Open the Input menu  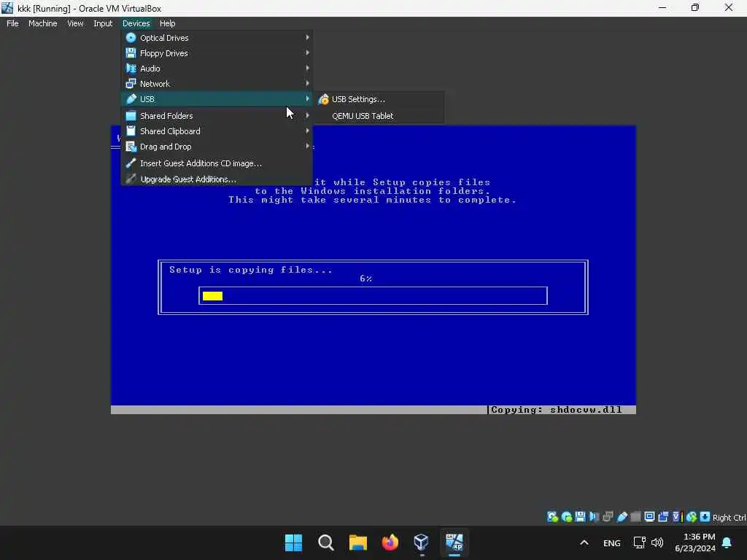103,23
